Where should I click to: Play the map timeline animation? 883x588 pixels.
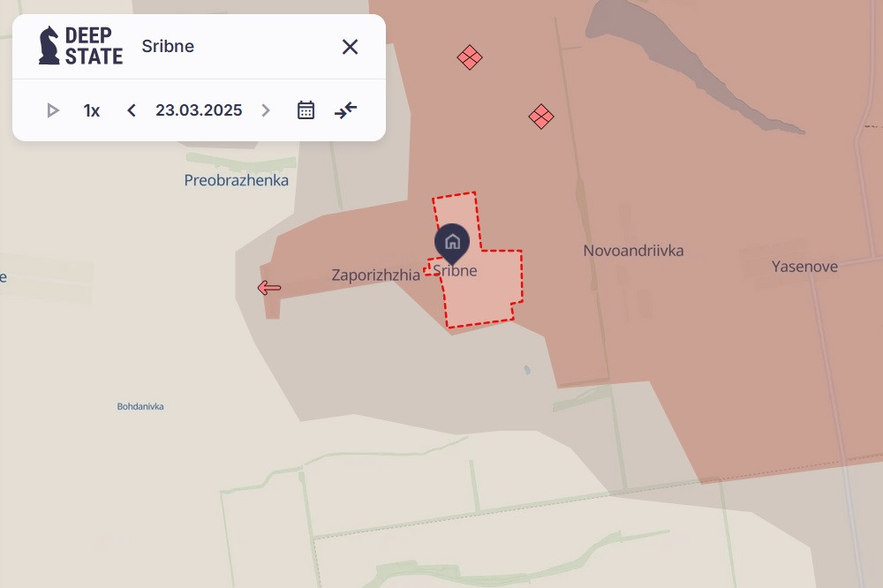53,110
